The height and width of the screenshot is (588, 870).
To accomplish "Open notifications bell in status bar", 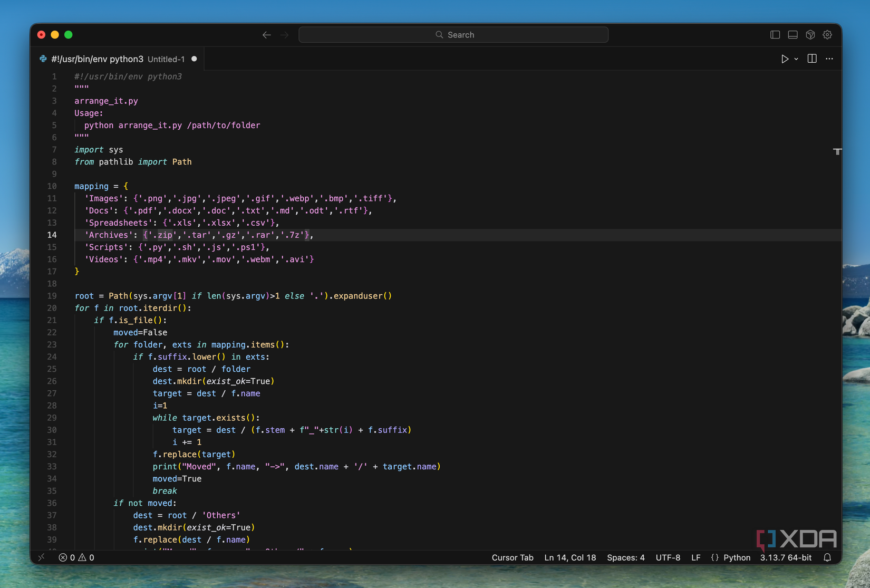I will coord(827,557).
